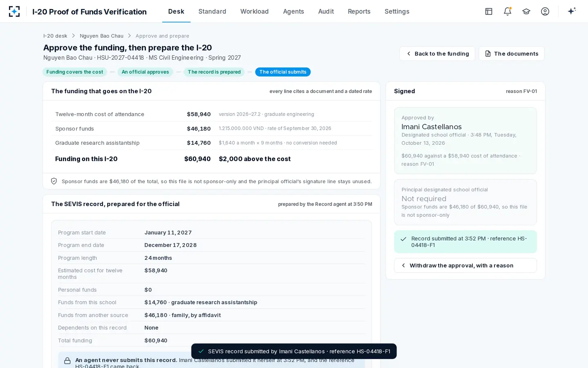This screenshot has height=368, width=588.
Task: Go to the Workload tab
Action: coord(254,11)
